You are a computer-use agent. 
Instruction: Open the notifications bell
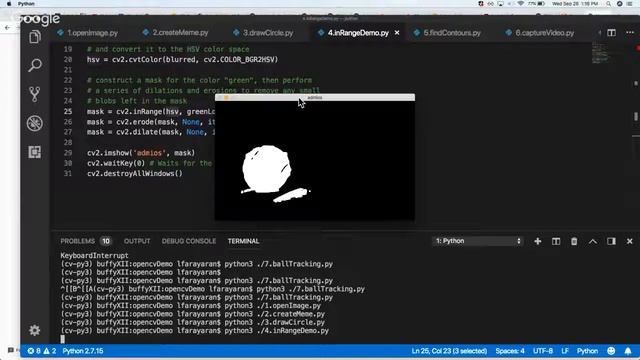628,351
